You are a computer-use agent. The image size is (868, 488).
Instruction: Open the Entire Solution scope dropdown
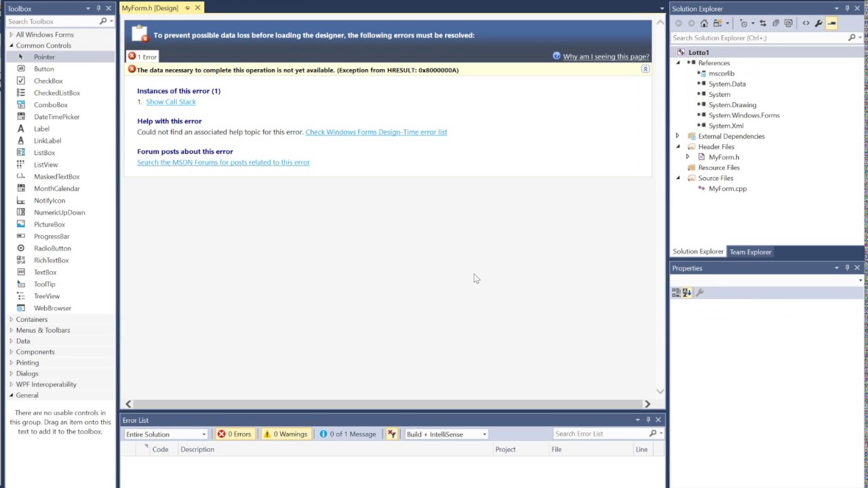click(x=165, y=434)
